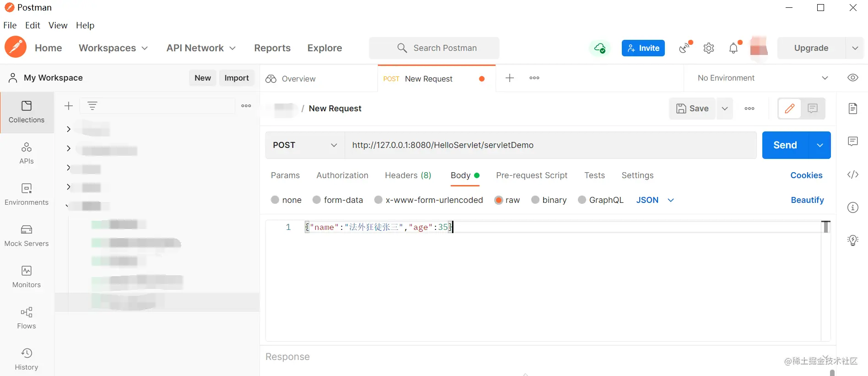Select the binary body type
This screenshot has width=868, height=376.
click(x=535, y=200)
